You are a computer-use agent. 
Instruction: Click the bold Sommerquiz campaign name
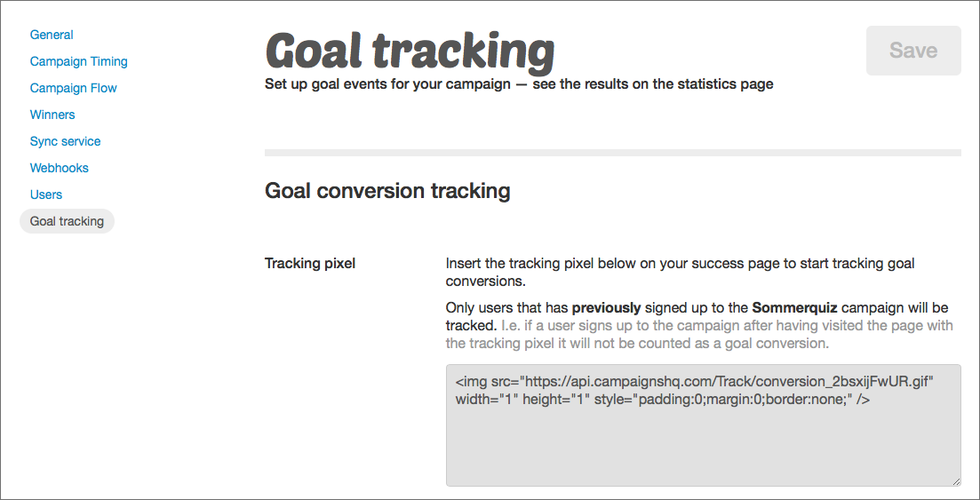(x=794, y=308)
